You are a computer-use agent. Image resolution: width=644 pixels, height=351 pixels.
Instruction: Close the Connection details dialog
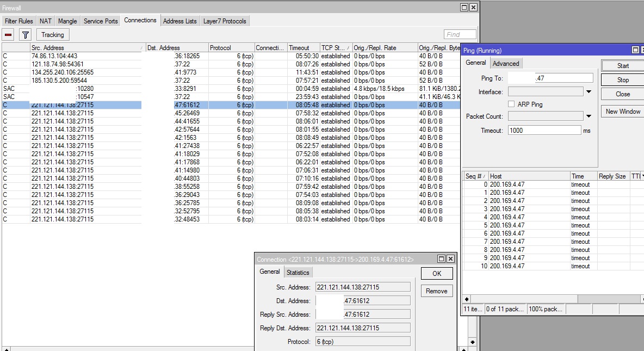click(x=451, y=259)
